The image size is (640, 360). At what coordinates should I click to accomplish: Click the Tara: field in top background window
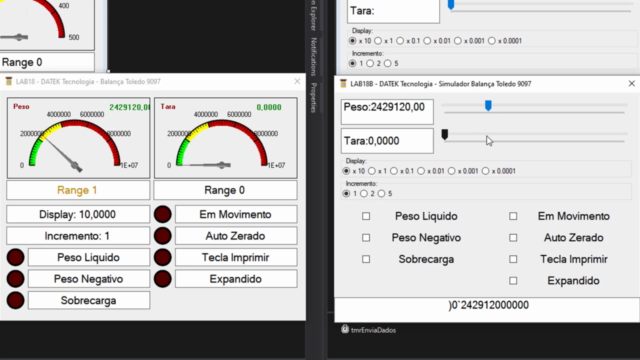(x=393, y=11)
